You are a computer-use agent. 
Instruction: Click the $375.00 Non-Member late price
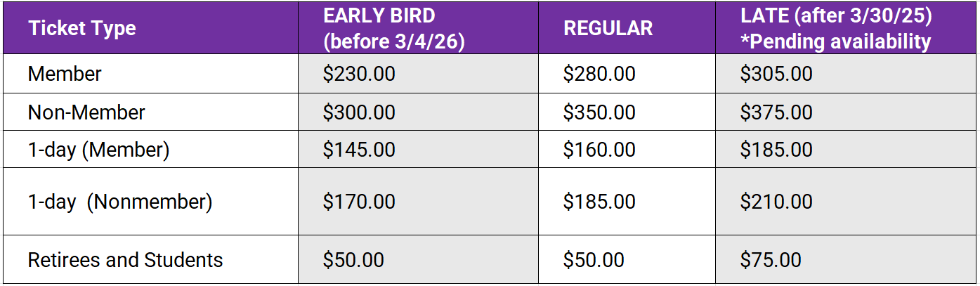(776, 112)
